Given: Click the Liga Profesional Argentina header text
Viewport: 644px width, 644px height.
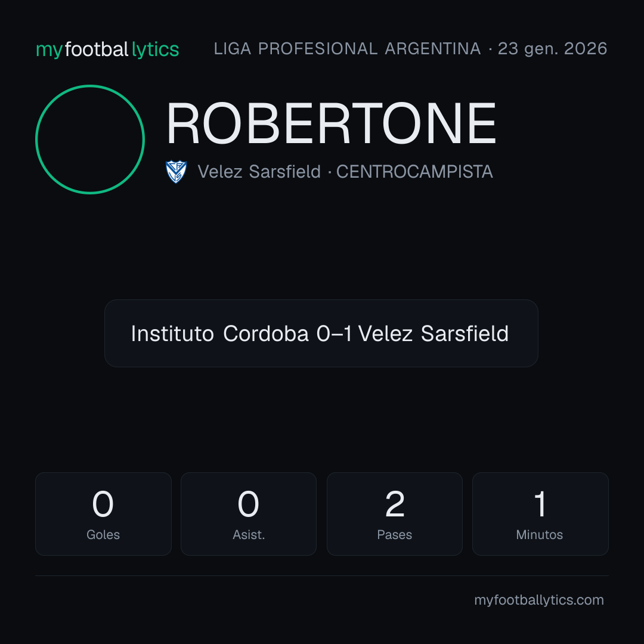Looking at the screenshot, I should click(x=348, y=49).
